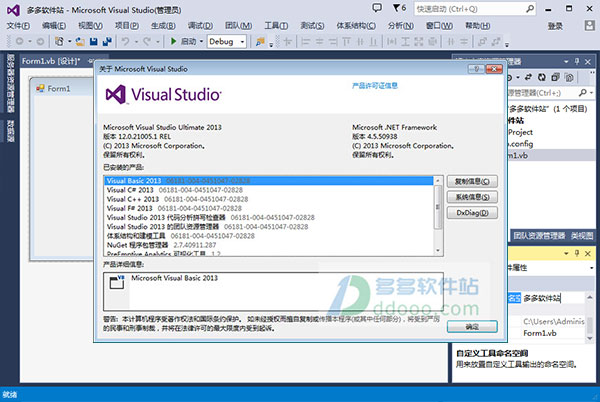This screenshot has width=600, height=402.
Task: Click the account avatar icon beside 登录
Action: click(589, 26)
